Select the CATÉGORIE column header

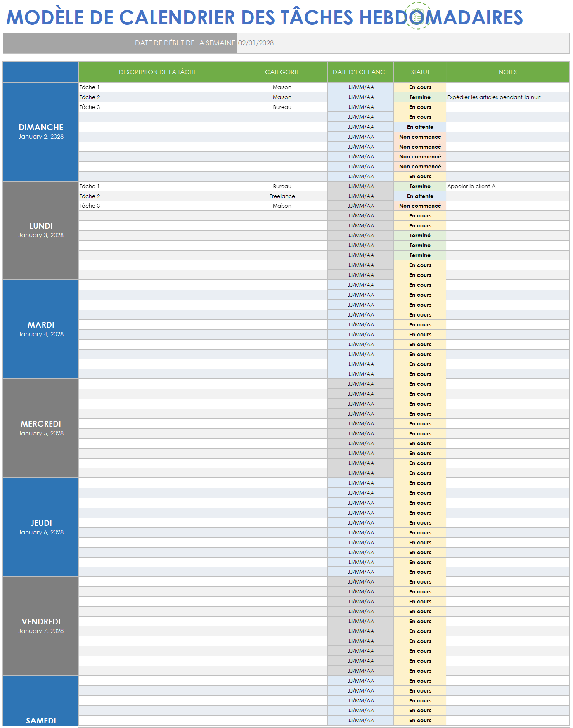coord(282,72)
